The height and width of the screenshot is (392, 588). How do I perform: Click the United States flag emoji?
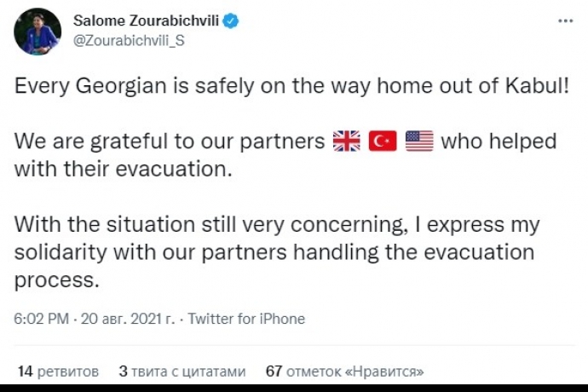coord(419,141)
